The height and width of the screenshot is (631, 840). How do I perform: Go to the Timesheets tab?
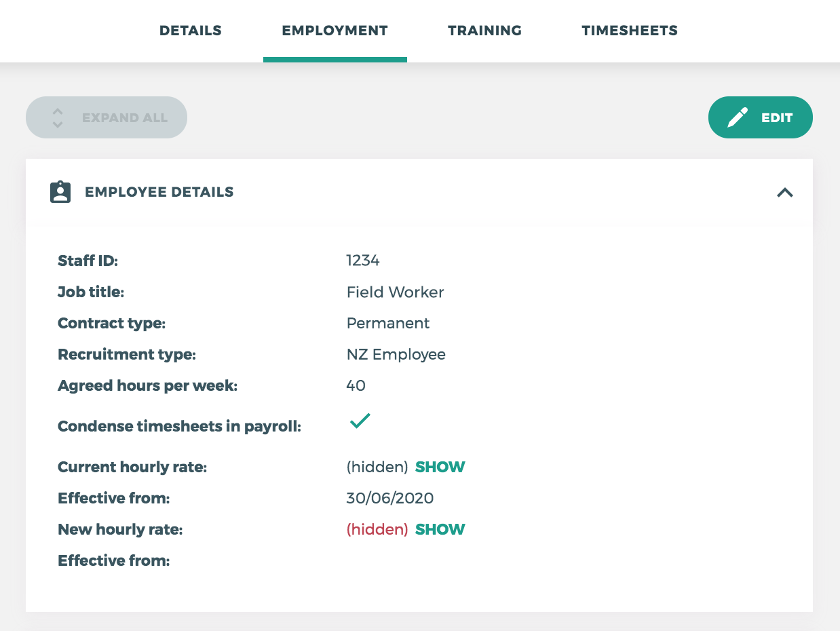[629, 31]
